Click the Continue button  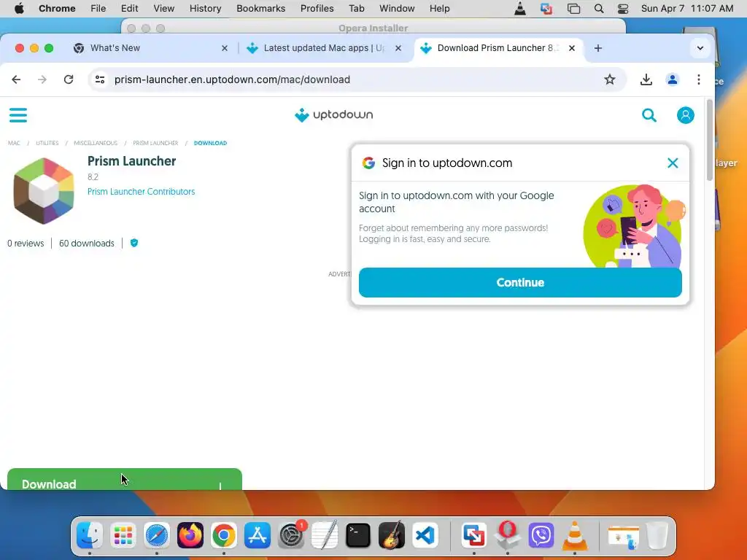click(x=520, y=282)
